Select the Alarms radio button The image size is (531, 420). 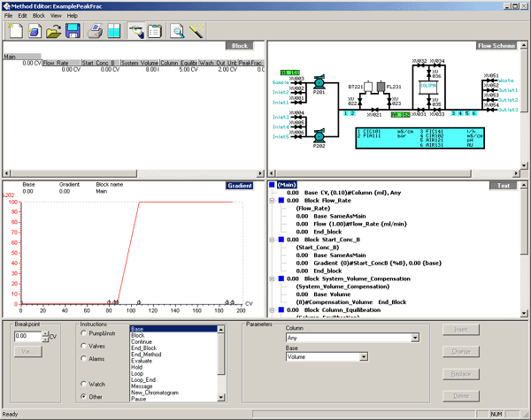(83, 358)
